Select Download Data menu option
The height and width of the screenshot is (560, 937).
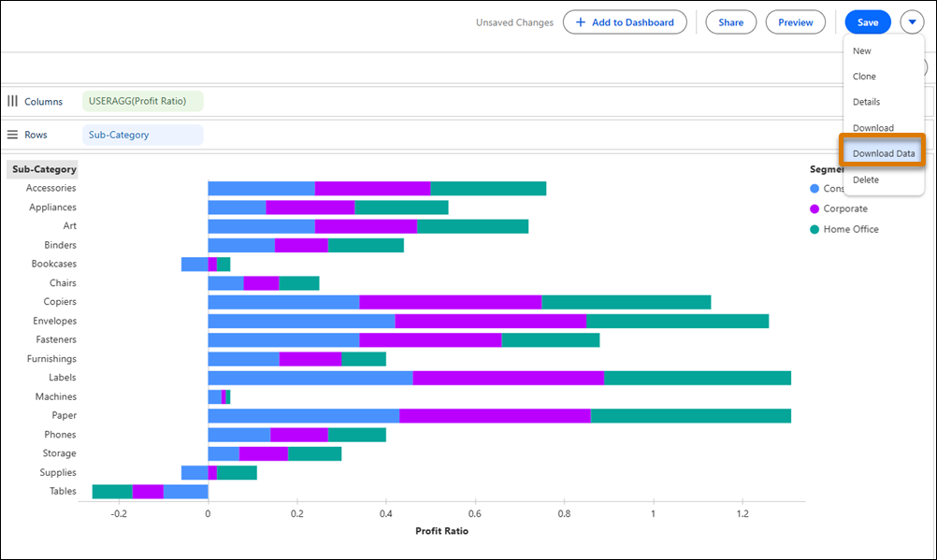(883, 153)
